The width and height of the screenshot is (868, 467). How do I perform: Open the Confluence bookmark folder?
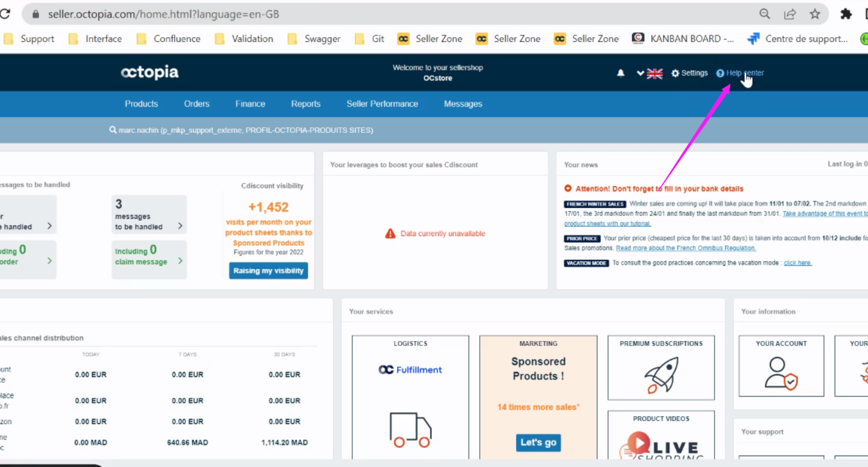[x=168, y=38]
